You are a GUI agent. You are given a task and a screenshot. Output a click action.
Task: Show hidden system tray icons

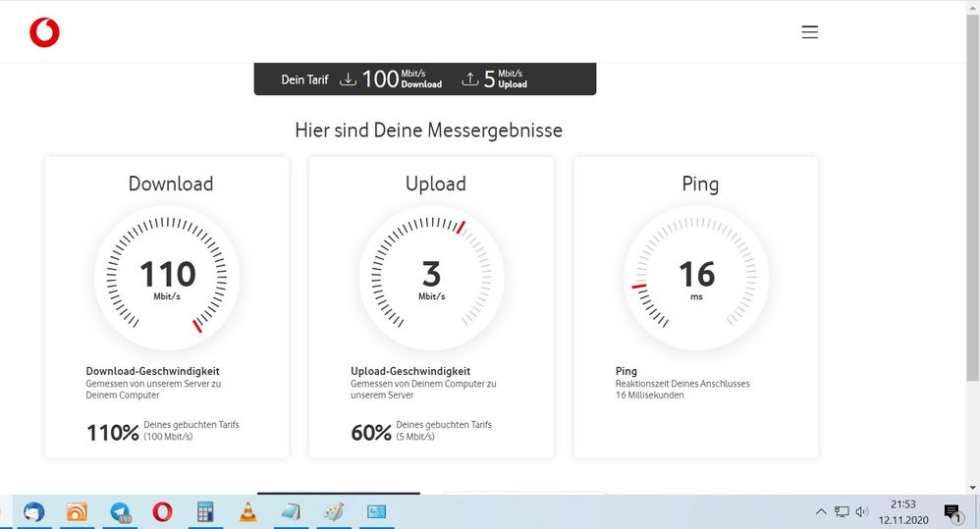click(821, 512)
